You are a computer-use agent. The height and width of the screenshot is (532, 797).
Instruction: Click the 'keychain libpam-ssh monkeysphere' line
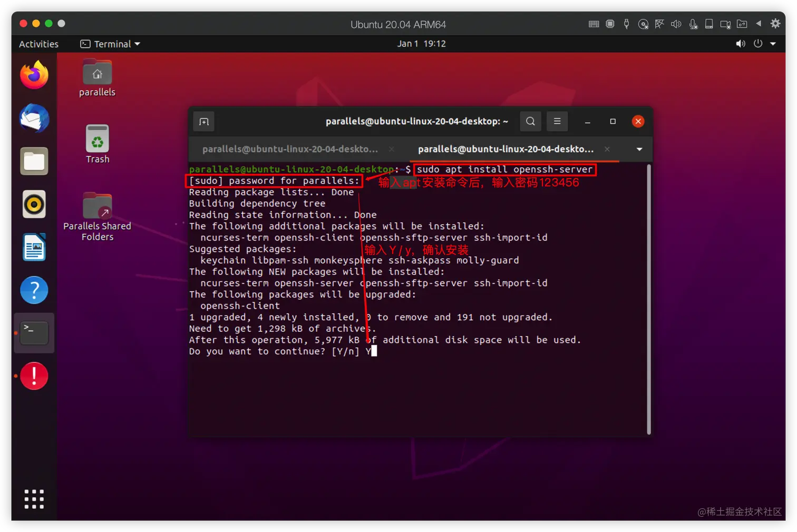coord(359,260)
